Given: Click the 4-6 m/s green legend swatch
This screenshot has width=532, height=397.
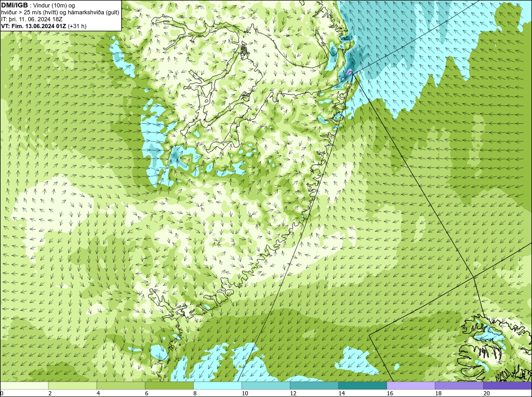Looking at the screenshot, I should pyautogui.click(x=121, y=385).
